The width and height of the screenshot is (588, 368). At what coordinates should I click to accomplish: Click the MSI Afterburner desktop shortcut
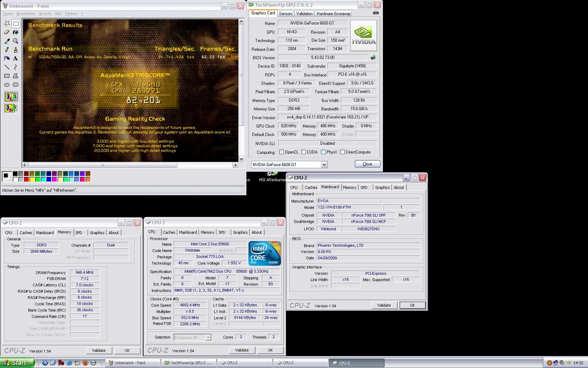(x=272, y=177)
